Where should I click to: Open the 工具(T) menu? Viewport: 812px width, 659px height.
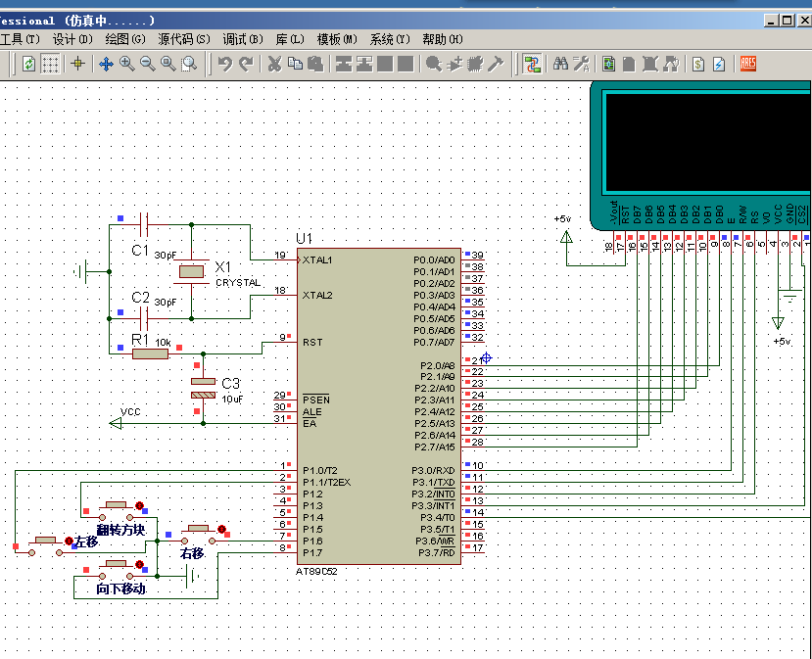[20, 39]
